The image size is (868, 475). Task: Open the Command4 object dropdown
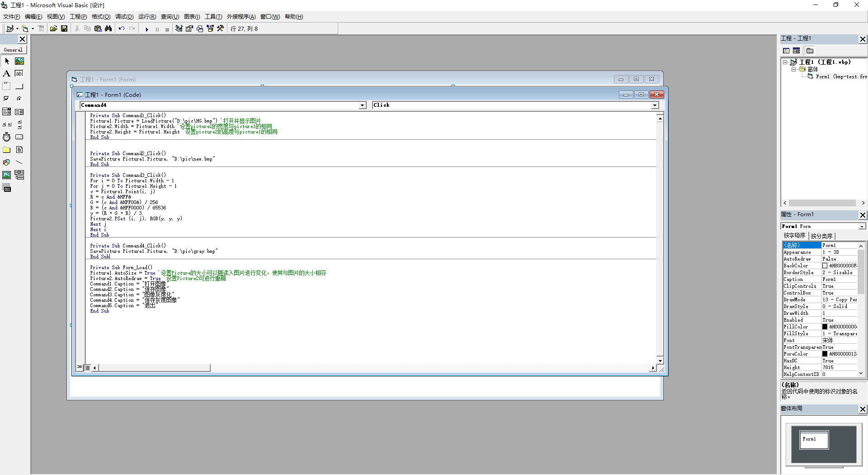tap(362, 105)
